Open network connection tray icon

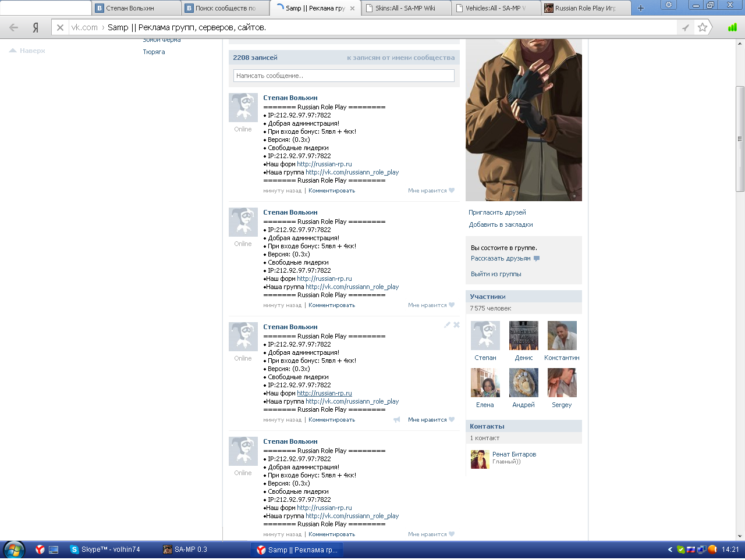pyautogui.click(x=701, y=550)
